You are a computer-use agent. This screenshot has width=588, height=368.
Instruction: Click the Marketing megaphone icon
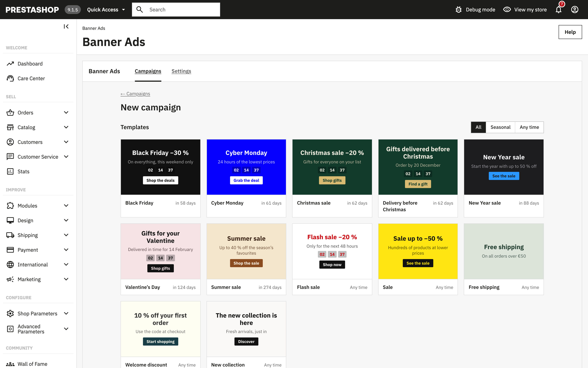click(10, 279)
